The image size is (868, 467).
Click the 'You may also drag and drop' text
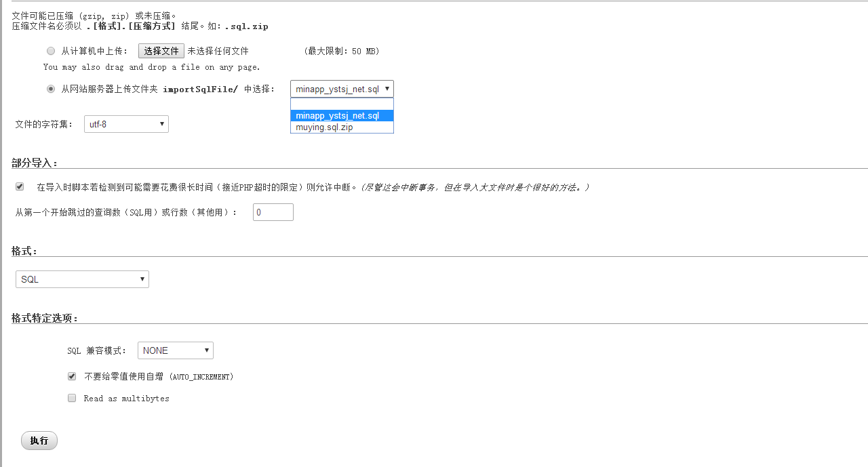click(x=152, y=67)
